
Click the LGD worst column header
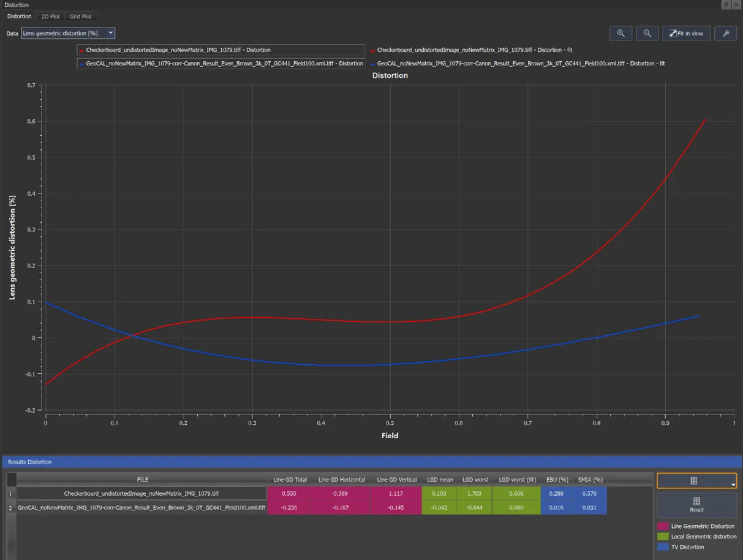tap(475, 480)
